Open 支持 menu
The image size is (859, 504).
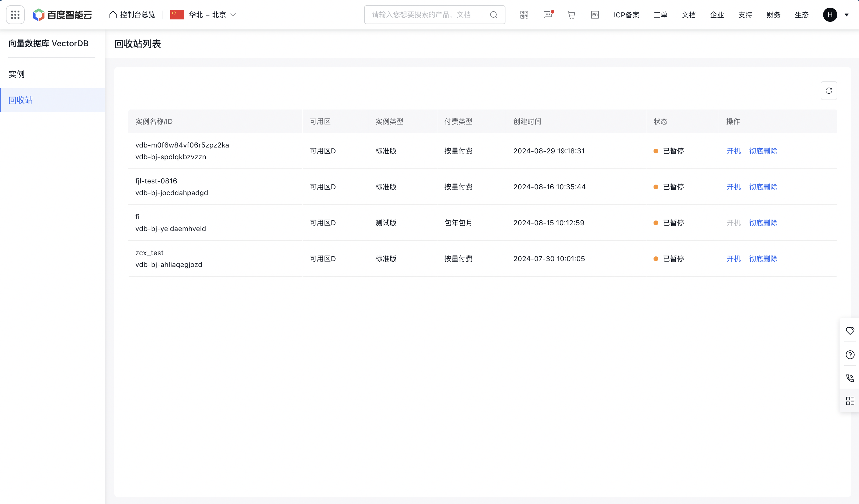point(745,15)
